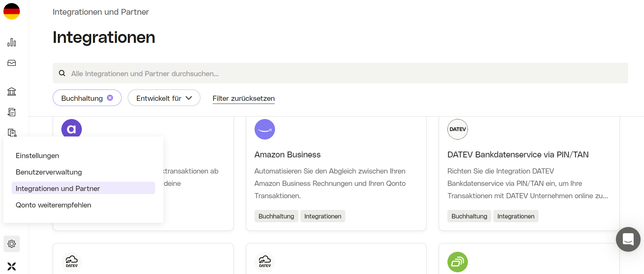Open the bank building icon in sidebar

point(12,92)
